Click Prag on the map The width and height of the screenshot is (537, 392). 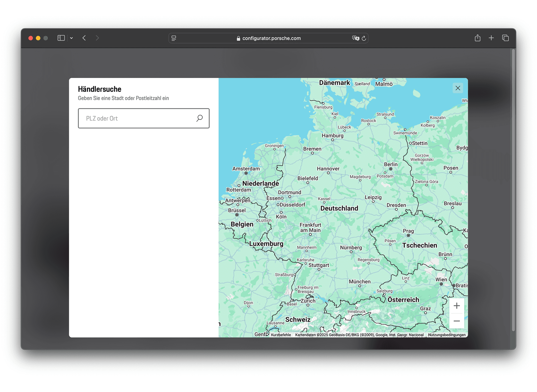coord(408,231)
